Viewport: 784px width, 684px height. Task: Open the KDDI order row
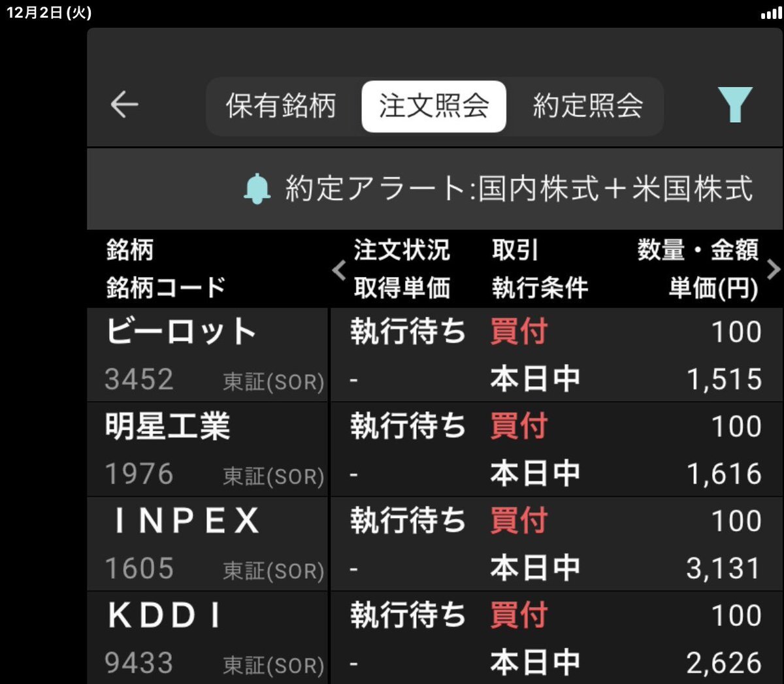pyautogui.click(x=435, y=638)
